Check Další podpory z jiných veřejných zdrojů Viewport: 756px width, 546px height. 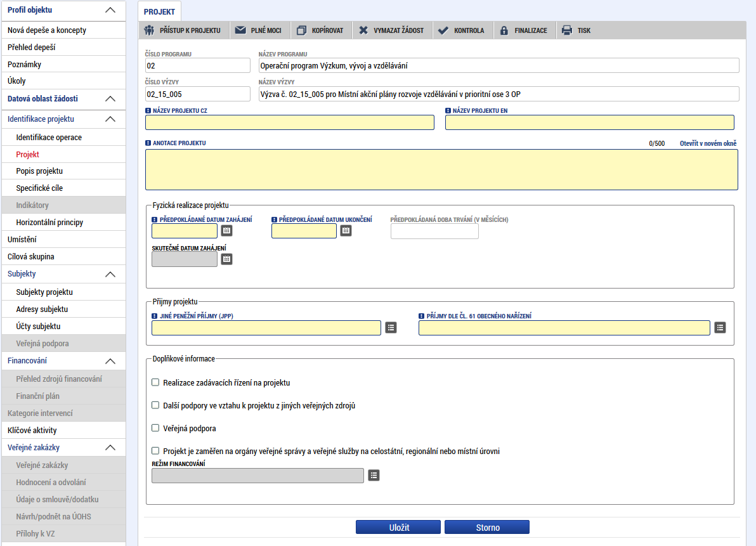coord(155,405)
